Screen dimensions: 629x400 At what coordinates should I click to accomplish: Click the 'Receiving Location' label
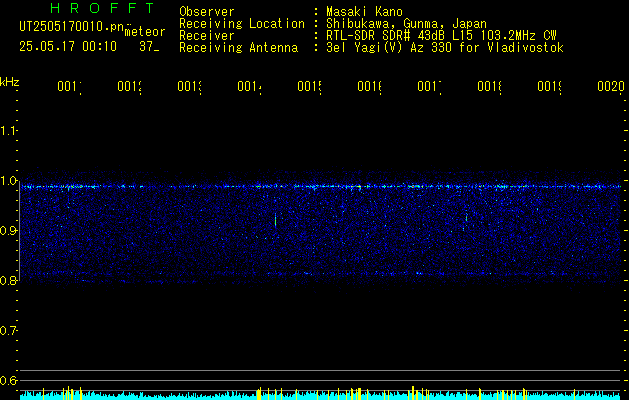[x=242, y=24]
